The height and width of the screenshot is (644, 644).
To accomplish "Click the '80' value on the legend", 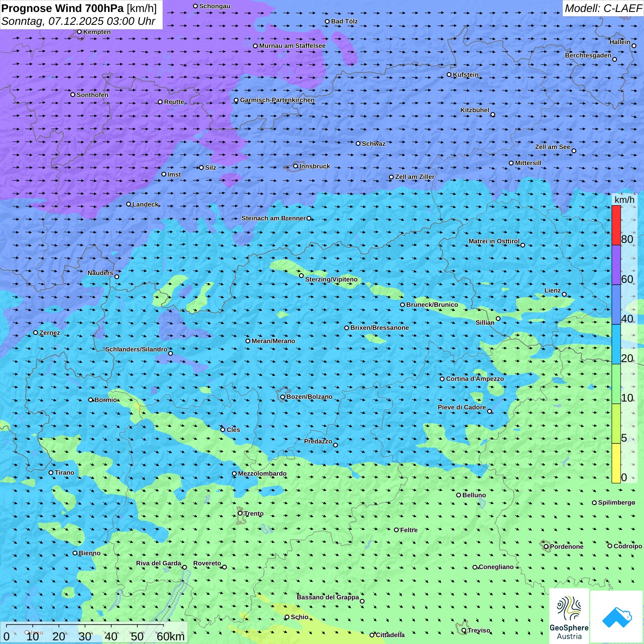I will pos(627,239).
